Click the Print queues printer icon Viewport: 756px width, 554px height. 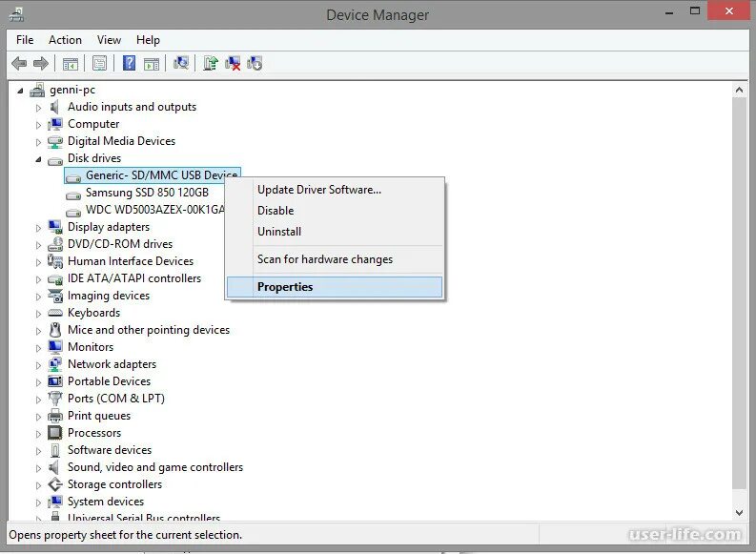tap(55, 416)
